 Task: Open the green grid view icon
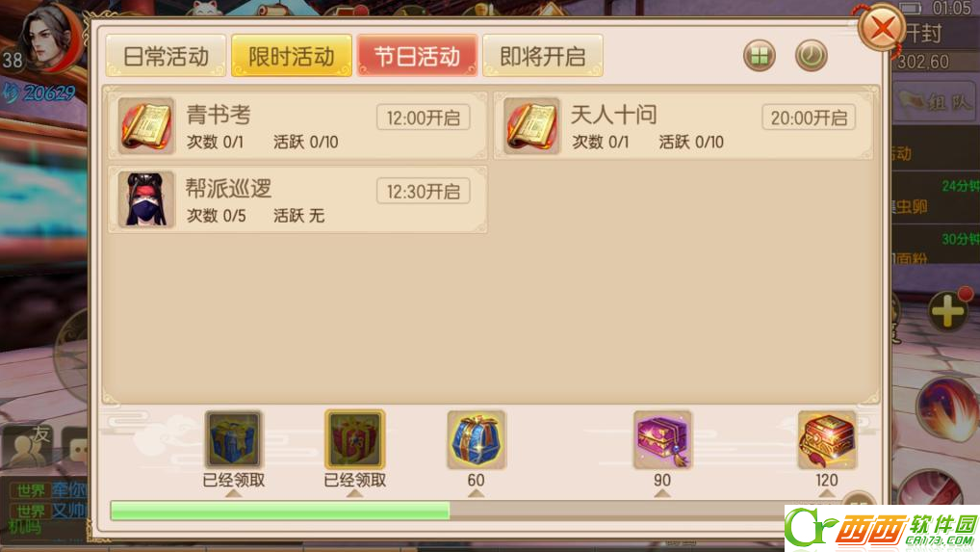760,56
